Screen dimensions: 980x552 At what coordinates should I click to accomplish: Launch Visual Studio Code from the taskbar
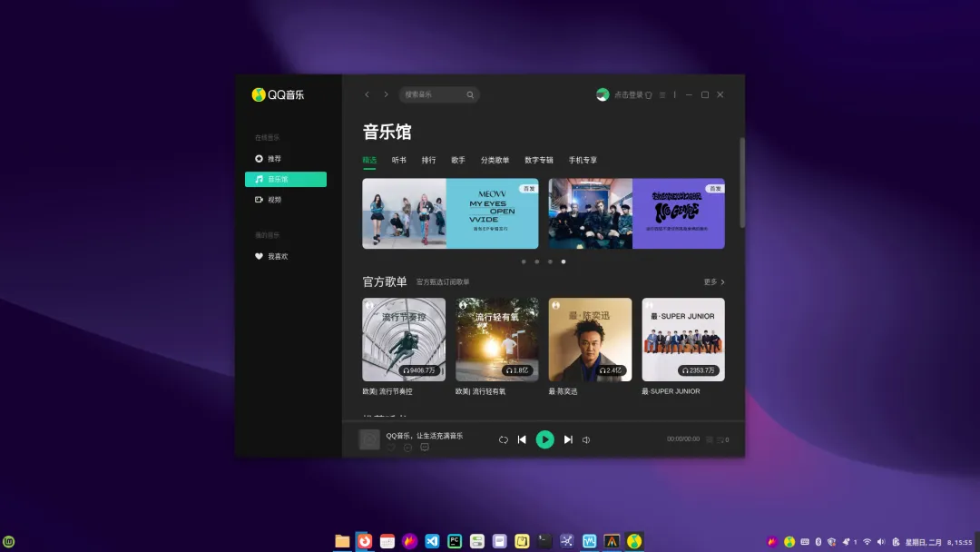click(x=432, y=541)
